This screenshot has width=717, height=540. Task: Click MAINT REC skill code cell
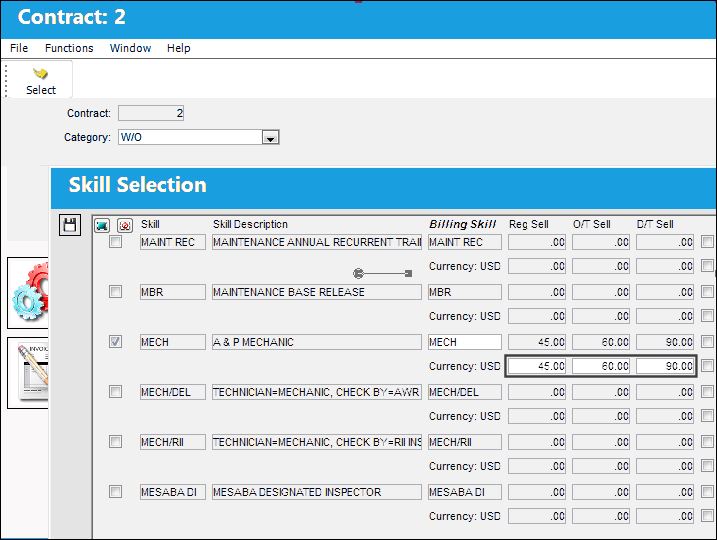coord(173,242)
